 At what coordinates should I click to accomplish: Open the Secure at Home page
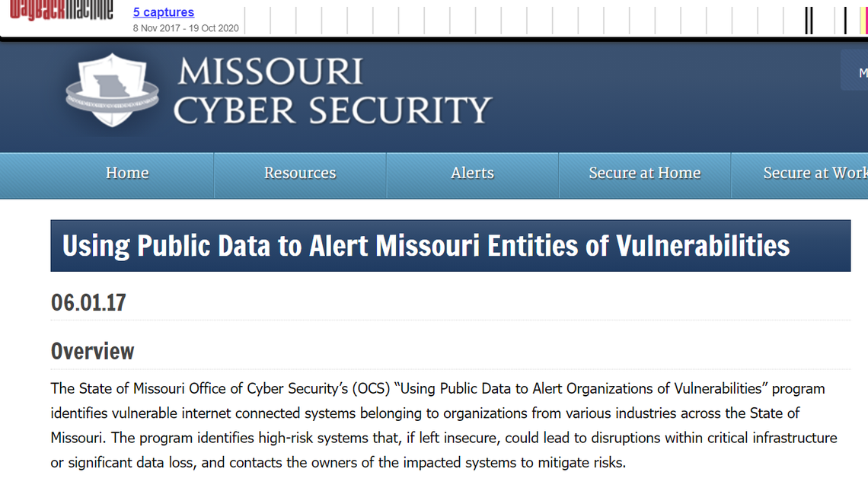(644, 174)
